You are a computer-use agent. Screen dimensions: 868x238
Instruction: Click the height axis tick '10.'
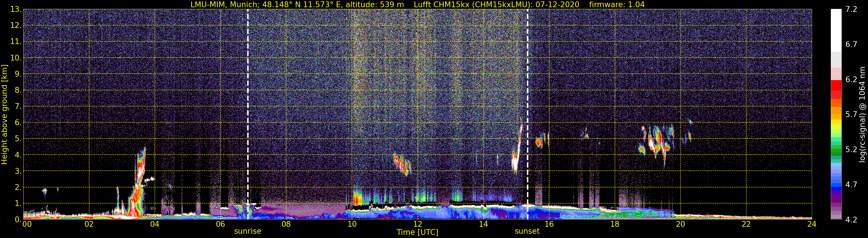[x=16, y=58]
